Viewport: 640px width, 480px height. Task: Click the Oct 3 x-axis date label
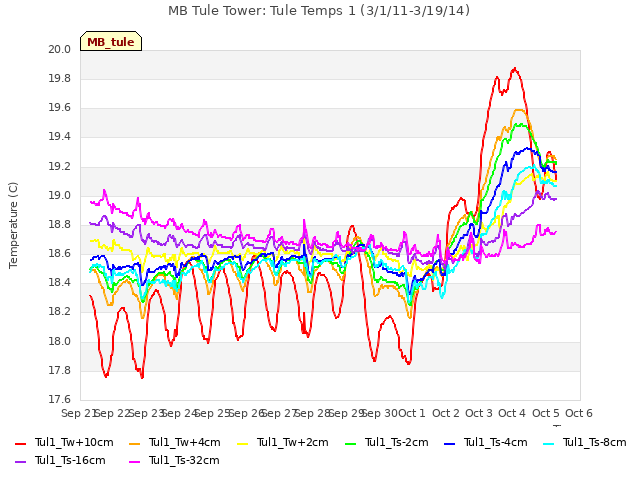(x=479, y=413)
